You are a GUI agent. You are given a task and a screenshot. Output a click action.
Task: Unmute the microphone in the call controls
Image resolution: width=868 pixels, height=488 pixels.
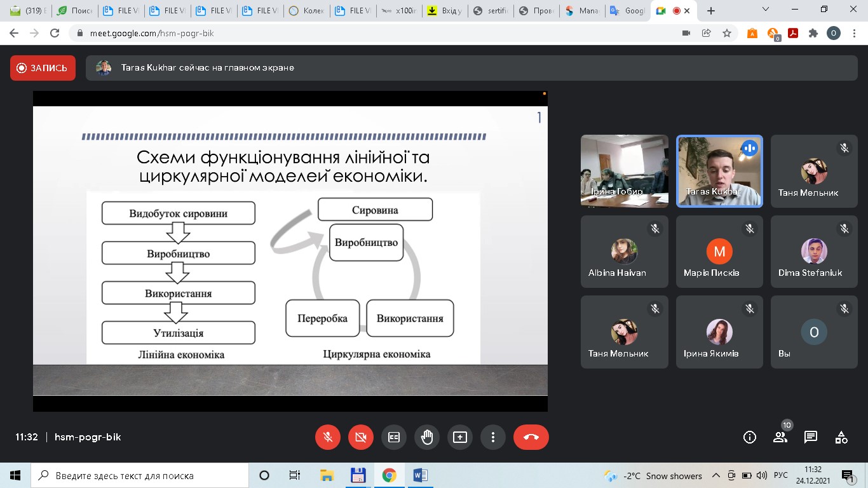[328, 437]
